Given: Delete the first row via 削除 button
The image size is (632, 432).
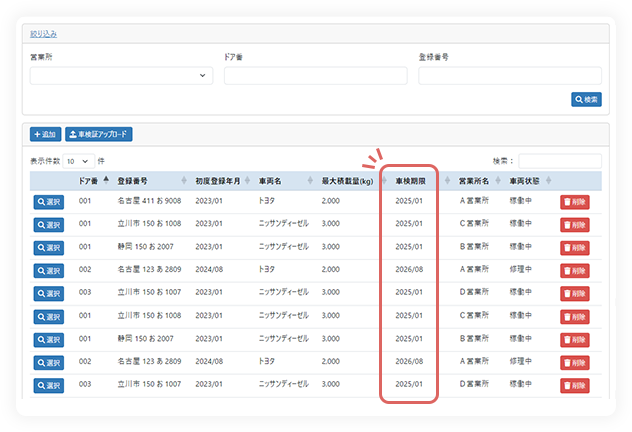Looking at the screenshot, I should pos(574,201).
